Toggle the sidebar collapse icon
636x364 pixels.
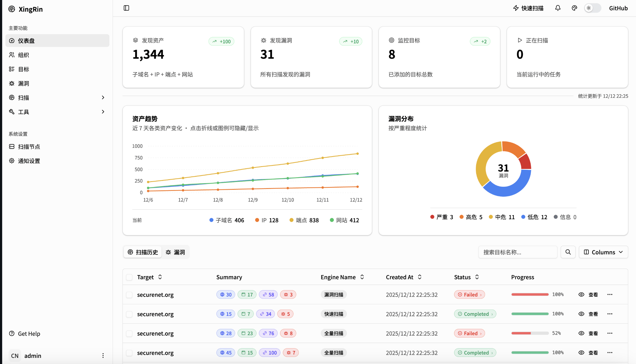pos(126,8)
